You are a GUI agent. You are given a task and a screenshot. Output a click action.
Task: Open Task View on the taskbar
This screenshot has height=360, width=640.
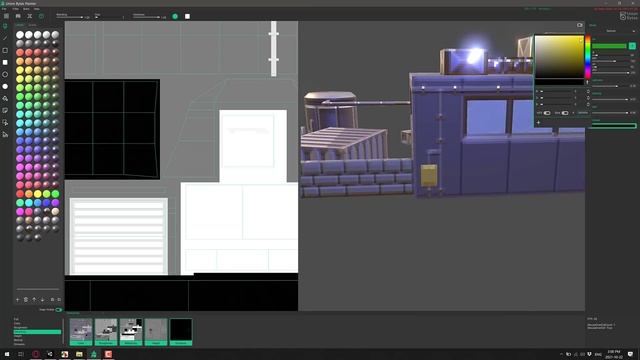tap(21, 354)
